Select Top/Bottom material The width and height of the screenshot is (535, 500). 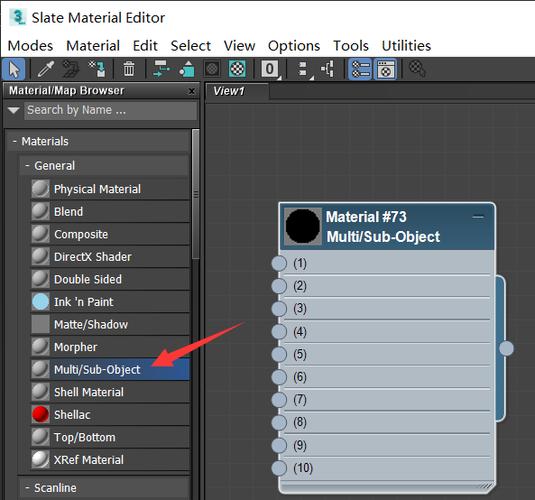tap(111, 437)
